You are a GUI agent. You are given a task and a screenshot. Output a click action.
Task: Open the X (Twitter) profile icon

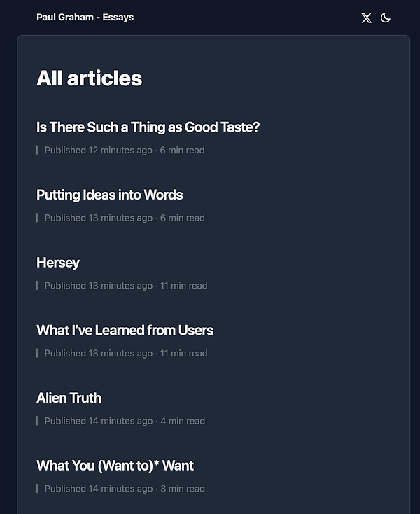(366, 18)
